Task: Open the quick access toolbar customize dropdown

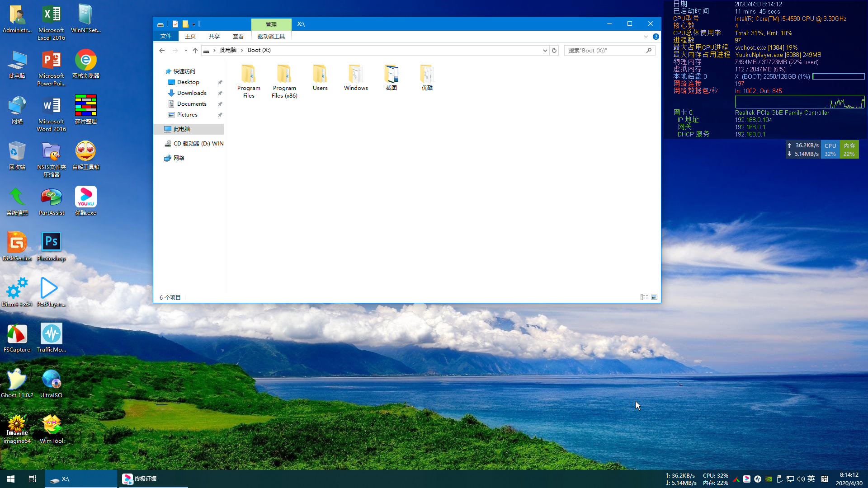Action: tap(193, 24)
